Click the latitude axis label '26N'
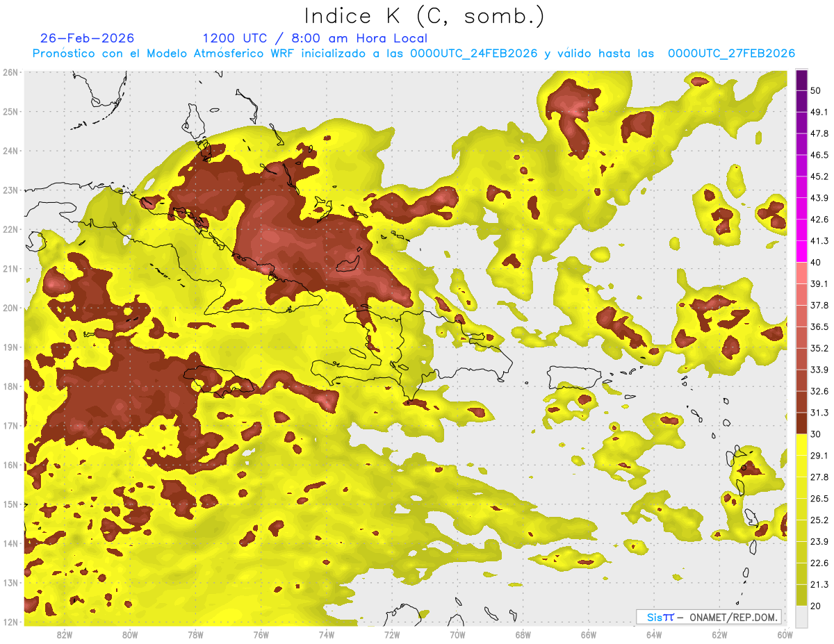This screenshot has height=644, width=834. coord(10,72)
